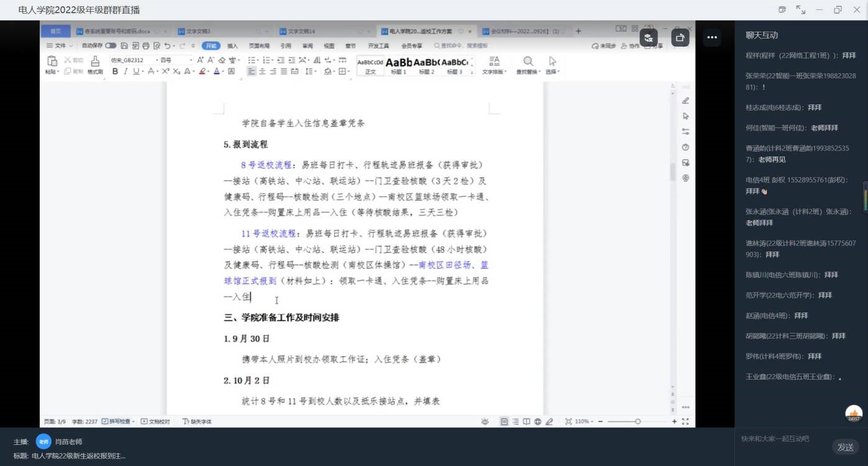The width and height of the screenshot is (868, 466).
Task: Click the 未同步 sync status button
Action: coord(604,46)
